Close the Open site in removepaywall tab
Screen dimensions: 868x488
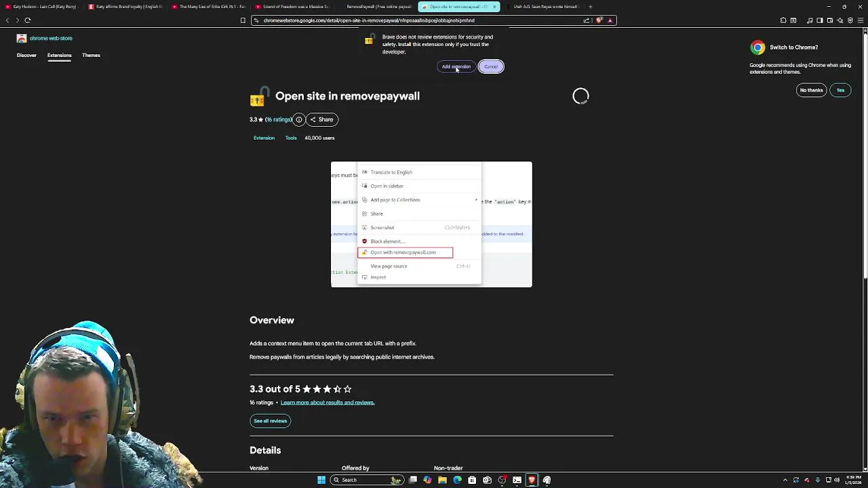coord(494,7)
